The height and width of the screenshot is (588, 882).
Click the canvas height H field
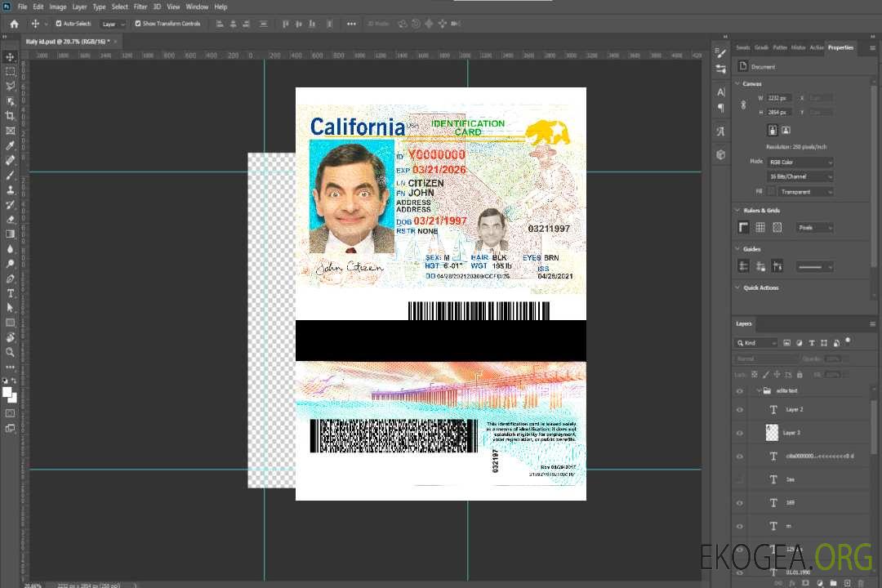(780, 112)
